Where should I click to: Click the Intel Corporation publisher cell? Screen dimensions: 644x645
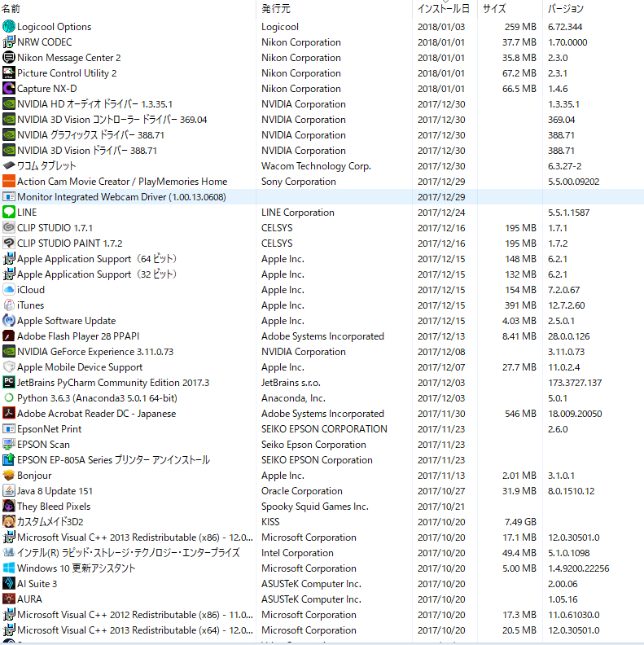pyautogui.click(x=297, y=553)
